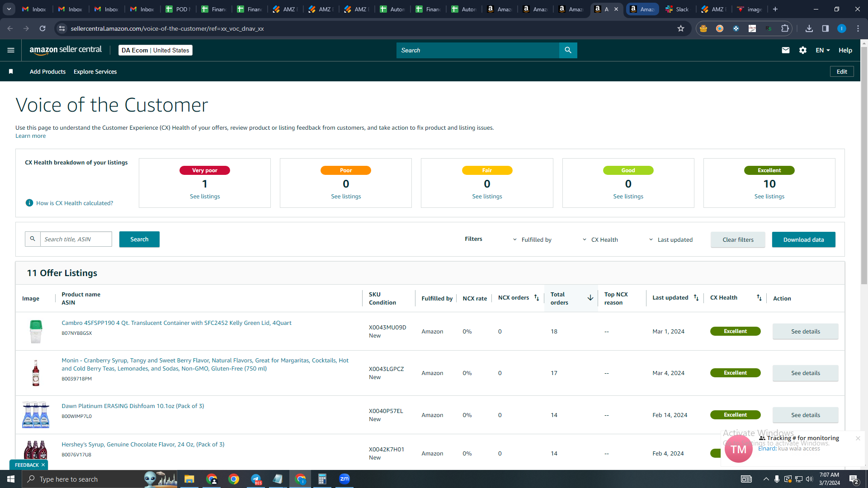Click the Monin syrup bottle thumbnail
Screen dimensions: 868x488
36,373
